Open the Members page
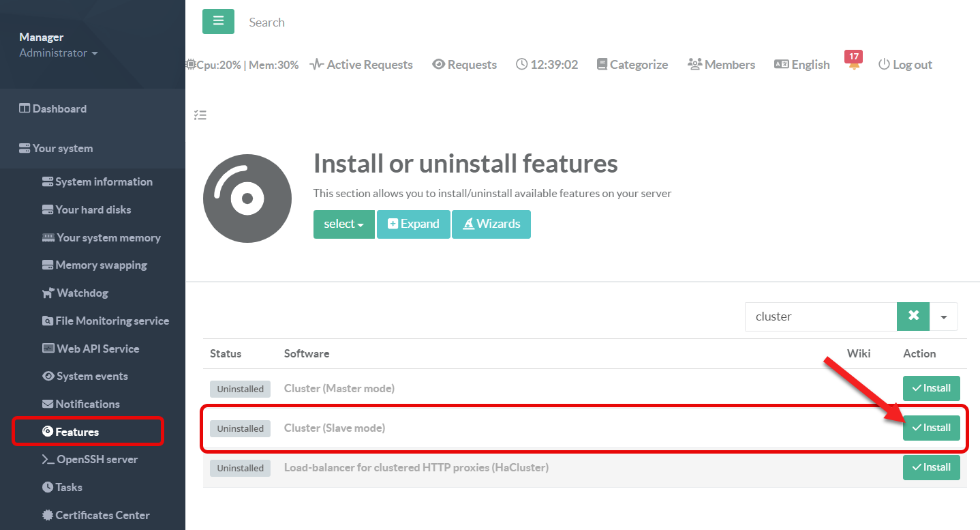980x530 pixels. click(x=721, y=65)
